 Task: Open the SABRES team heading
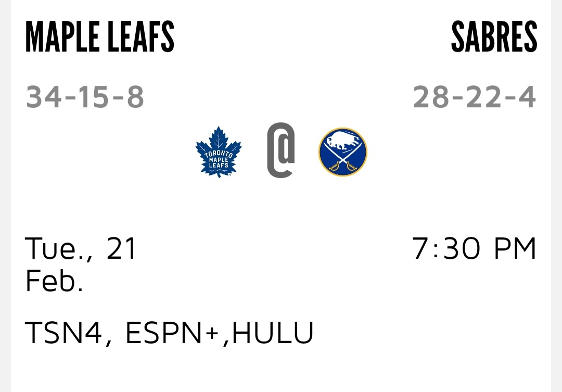tap(494, 37)
